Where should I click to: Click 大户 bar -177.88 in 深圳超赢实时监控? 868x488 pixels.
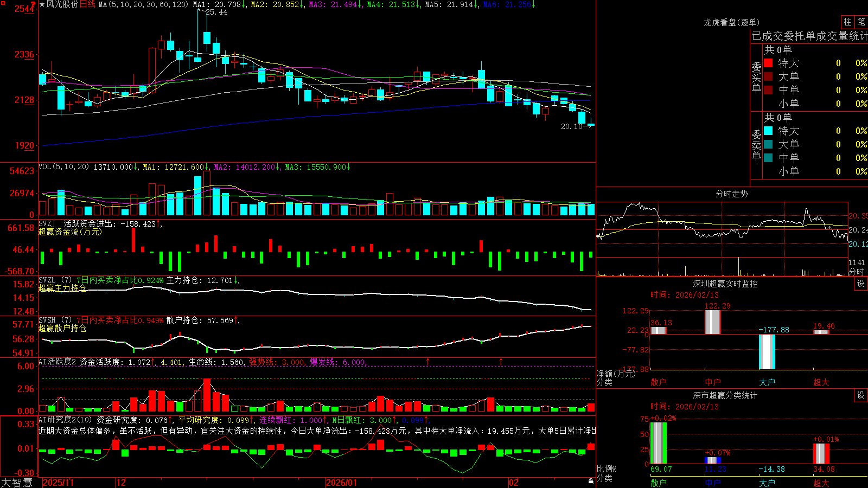[767, 352]
